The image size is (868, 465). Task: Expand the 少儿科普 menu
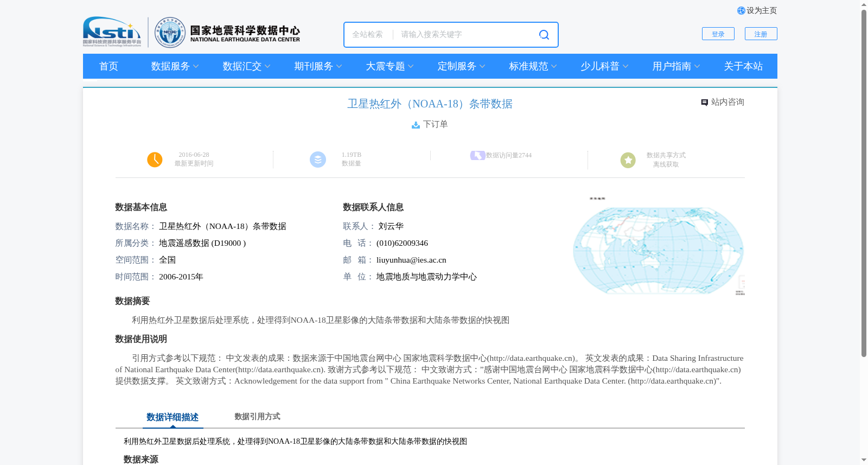(604, 66)
